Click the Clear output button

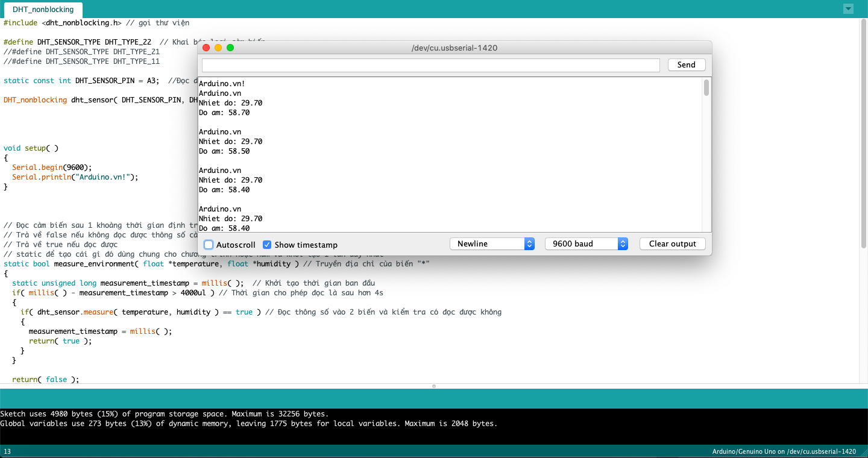672,244
